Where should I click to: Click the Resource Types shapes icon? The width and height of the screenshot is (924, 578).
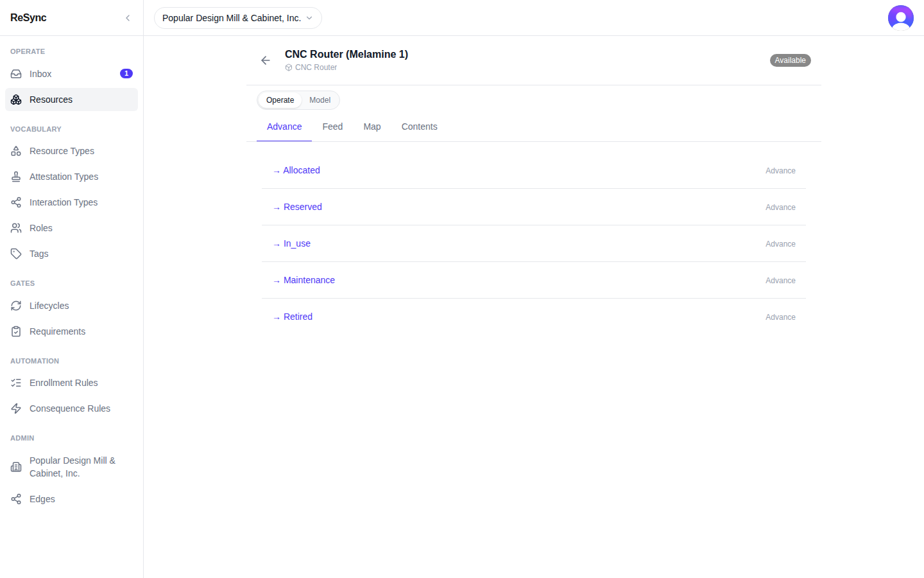tap(16, 151)
